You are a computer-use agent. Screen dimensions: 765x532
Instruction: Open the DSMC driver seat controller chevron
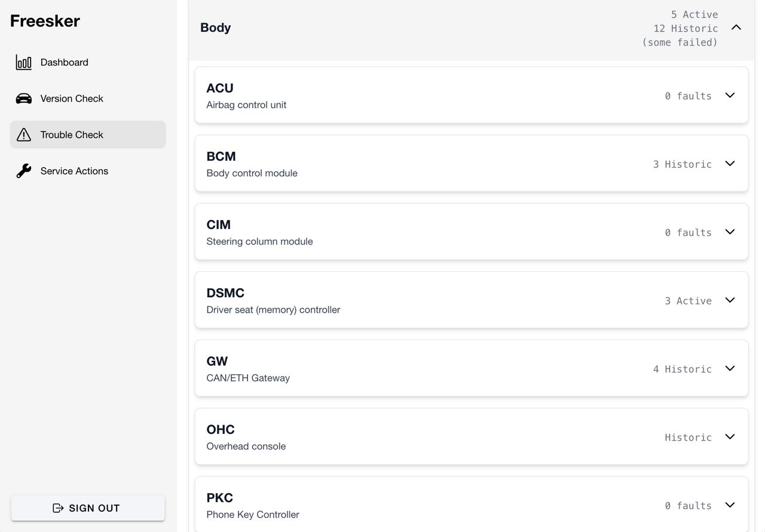[x=730, y=300]
